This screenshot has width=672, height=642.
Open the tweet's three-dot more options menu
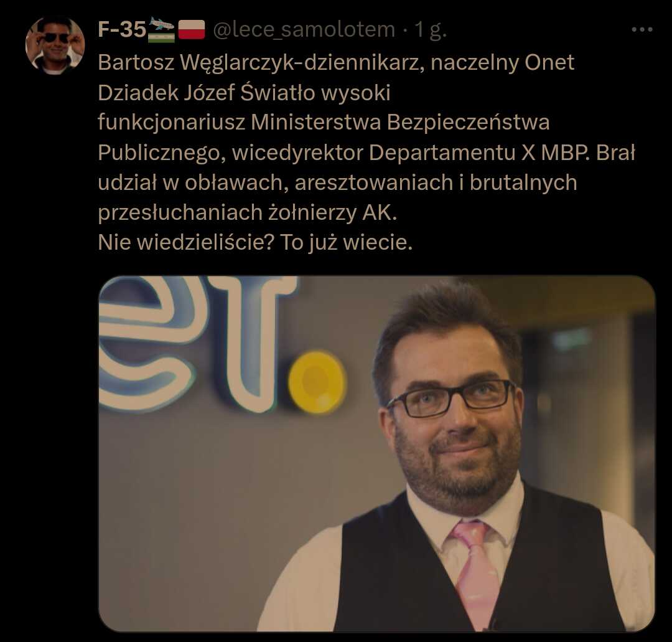coord(642,30)
